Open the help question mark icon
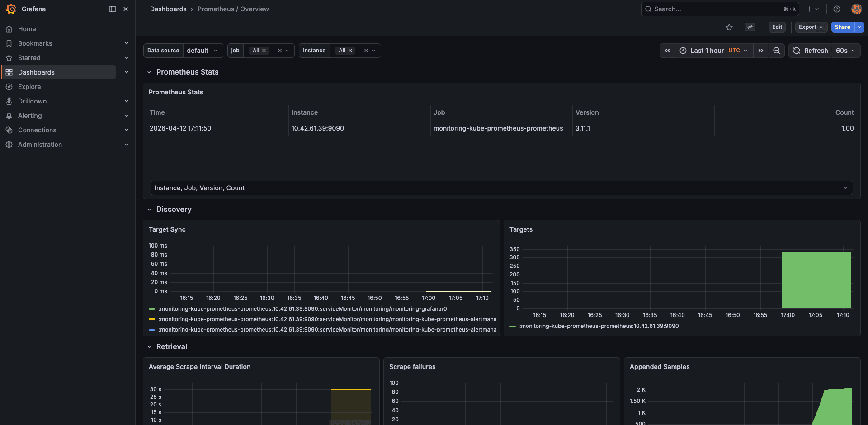Screen dimensions: 868x425 pyautogui.click(x=836, y=9)
